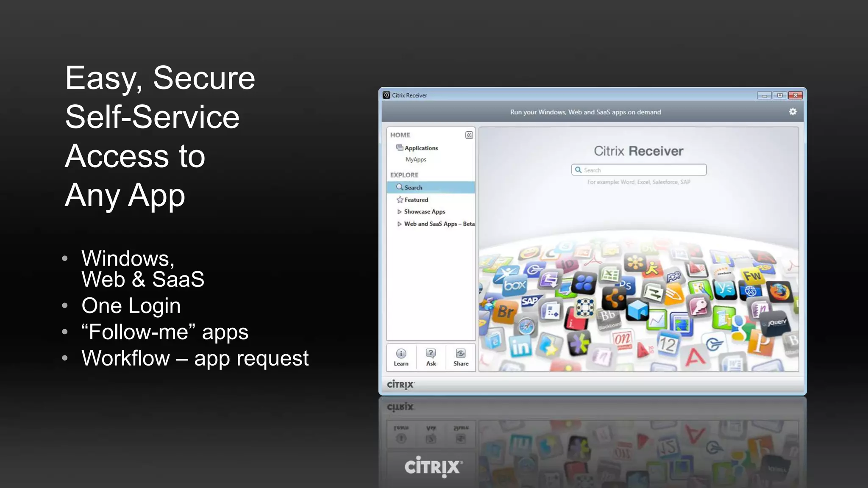Click the blue cube app icon

tap(638, 310)
